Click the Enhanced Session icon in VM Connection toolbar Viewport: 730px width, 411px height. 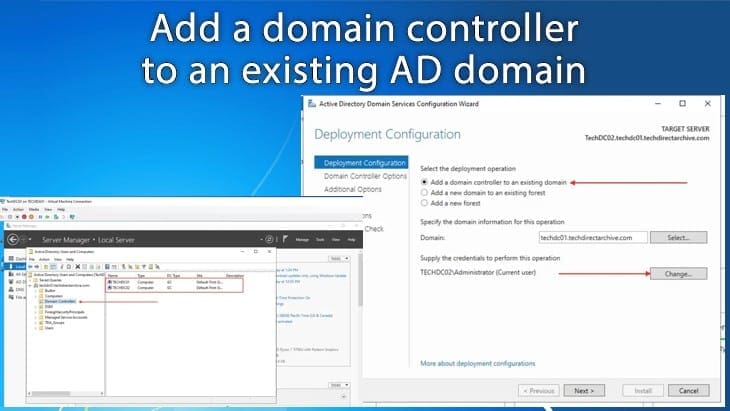(72, 217)
